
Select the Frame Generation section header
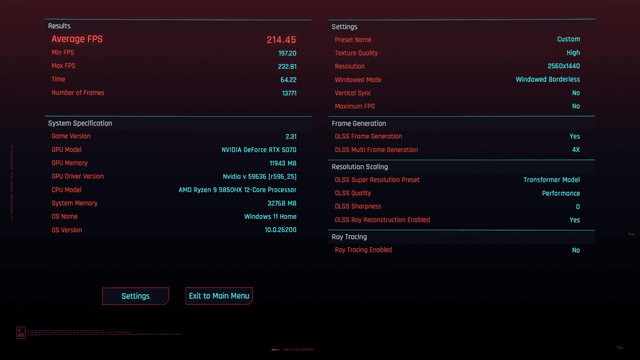tap(359, 124)
